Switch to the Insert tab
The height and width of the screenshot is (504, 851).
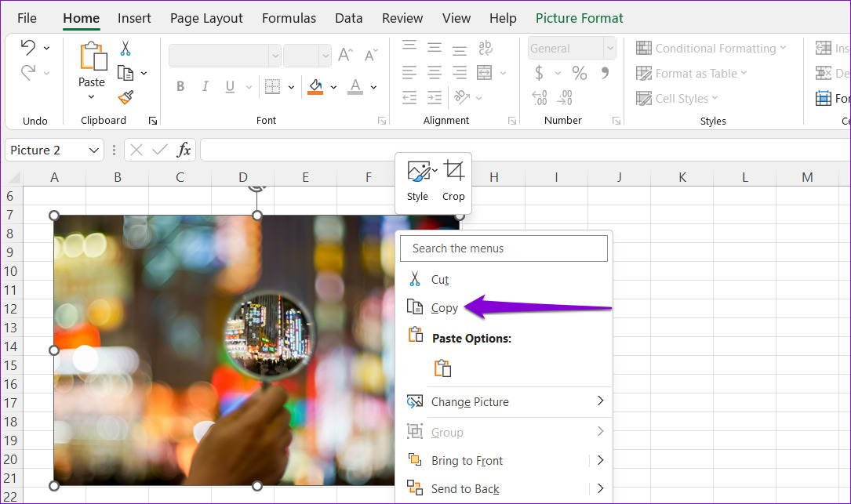[x=134, y=18]
